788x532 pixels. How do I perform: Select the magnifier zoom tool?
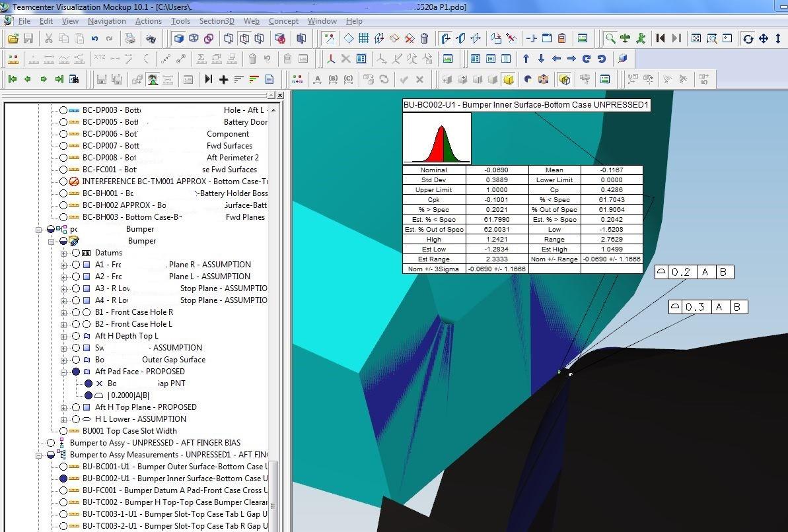610,38
